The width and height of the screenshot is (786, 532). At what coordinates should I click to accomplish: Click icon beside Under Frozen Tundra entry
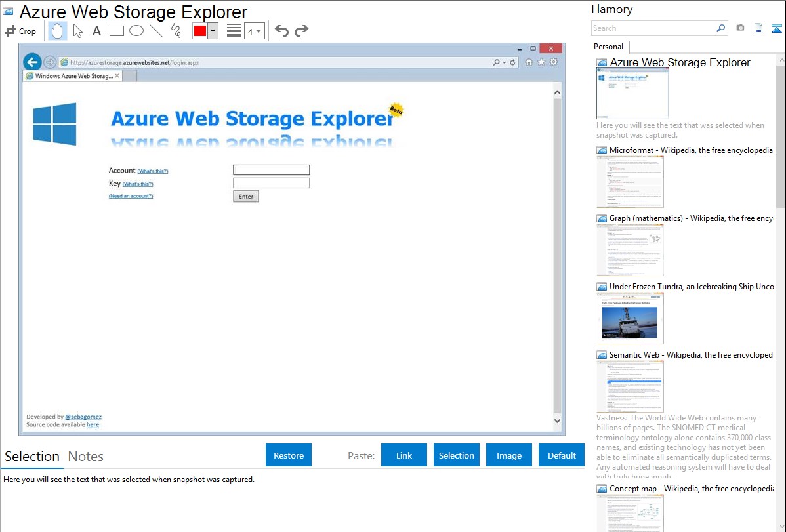(602, 287)
